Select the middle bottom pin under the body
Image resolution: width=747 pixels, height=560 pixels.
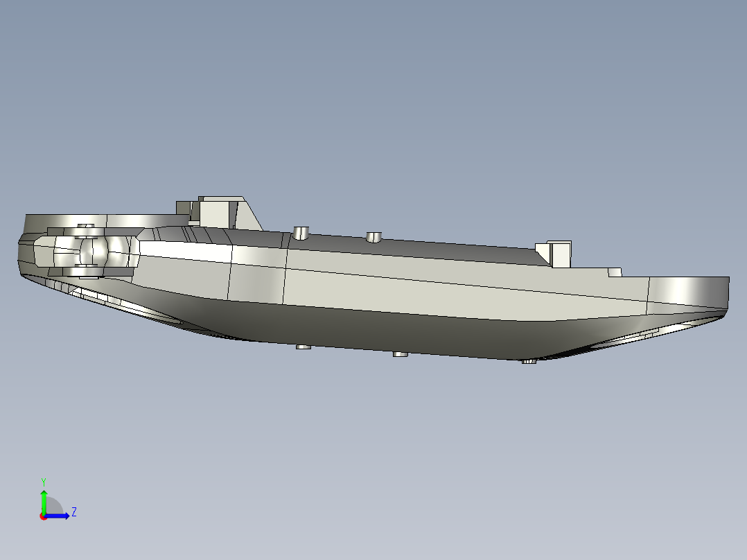pos(401,354)
